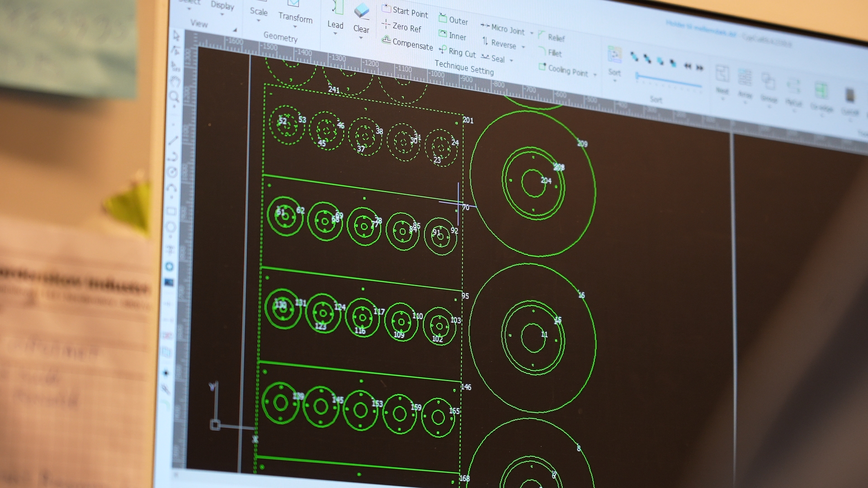Select the pan hand tool in sidebar
Image resolution: width=868 pixels, height=488 pixels.
tap(175, 81)
